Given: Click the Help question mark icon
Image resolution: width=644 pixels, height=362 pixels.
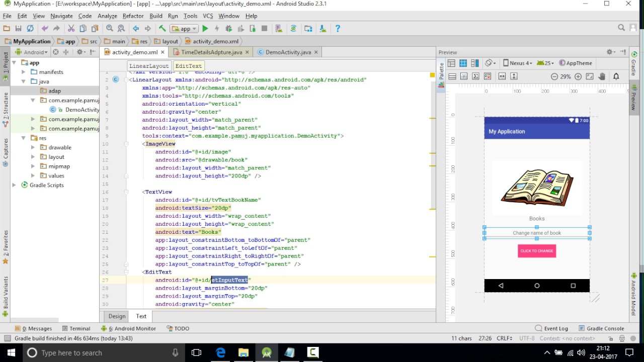Looking at the screenshot, I should (338, 29).
